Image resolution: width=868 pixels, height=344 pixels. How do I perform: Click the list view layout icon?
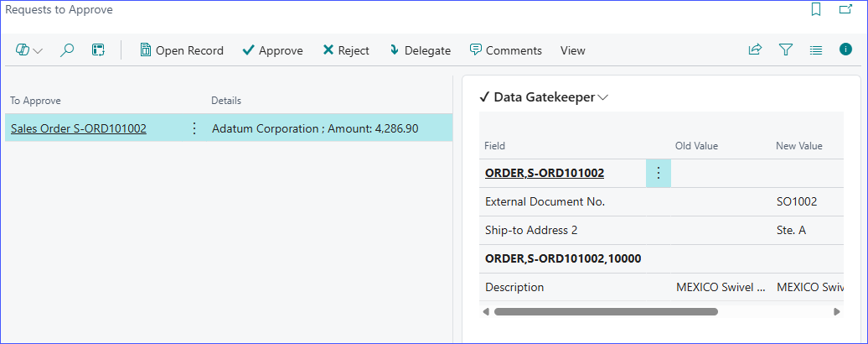tap(816, 50)
